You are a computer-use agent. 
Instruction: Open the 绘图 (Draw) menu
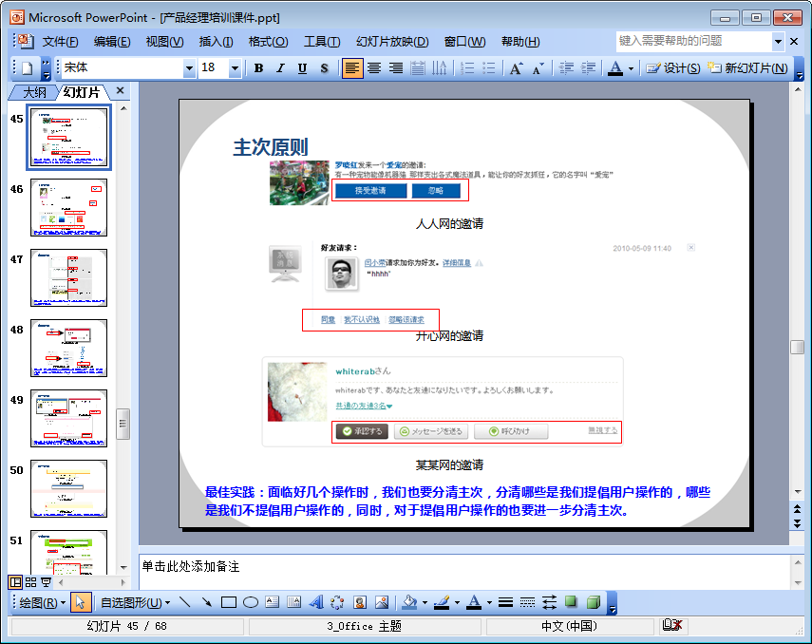coord(43,602)
